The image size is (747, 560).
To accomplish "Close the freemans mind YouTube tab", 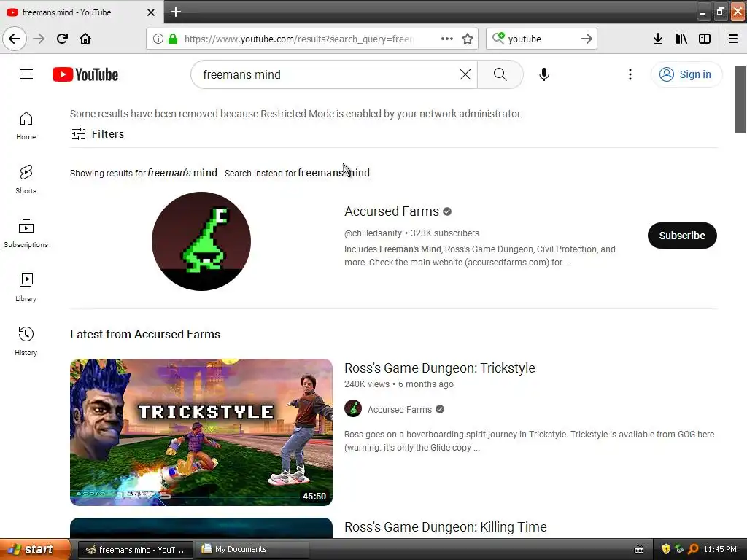I will pyautogui.click(x=151, y=12).
